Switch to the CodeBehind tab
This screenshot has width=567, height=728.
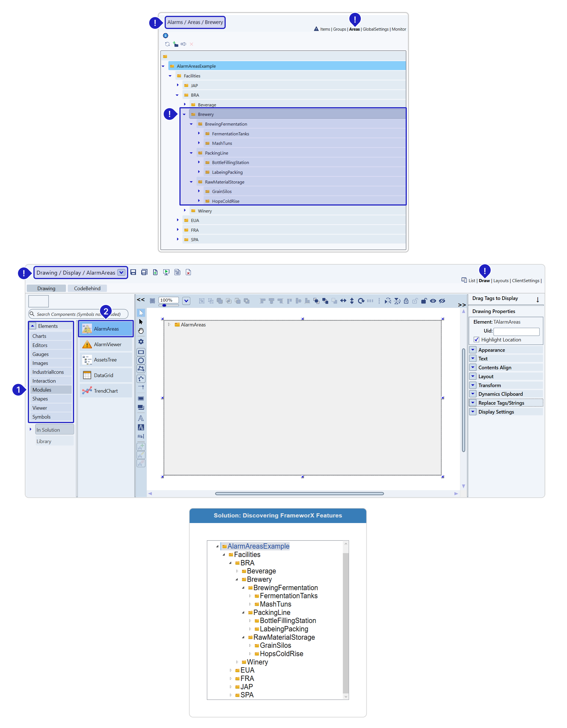click(87, 288)
